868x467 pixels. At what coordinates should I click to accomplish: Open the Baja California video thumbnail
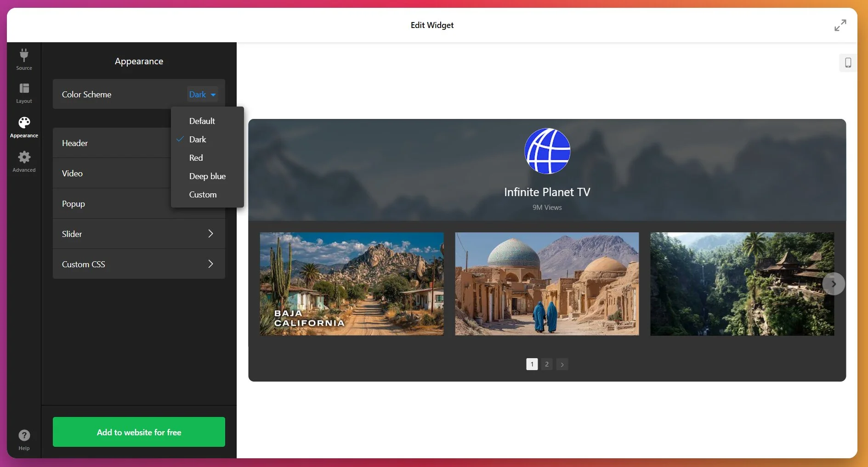(x=352, y=284)
